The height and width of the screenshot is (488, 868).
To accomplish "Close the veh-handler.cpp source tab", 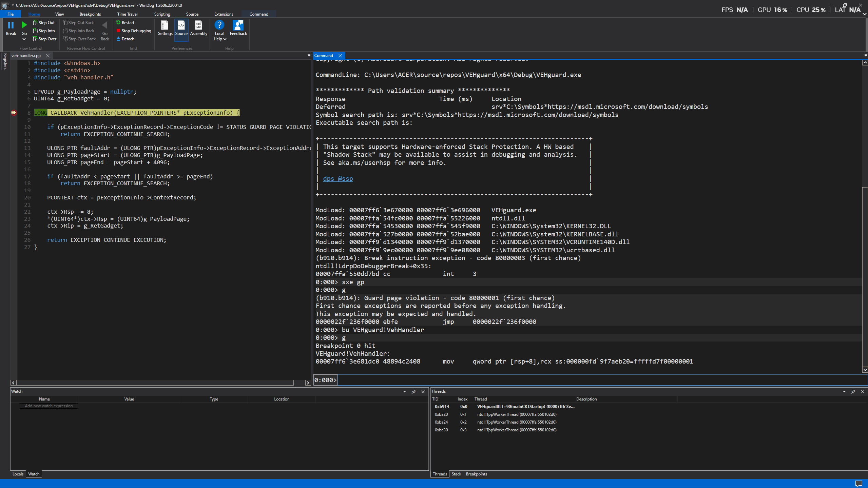I will point(48,56).
